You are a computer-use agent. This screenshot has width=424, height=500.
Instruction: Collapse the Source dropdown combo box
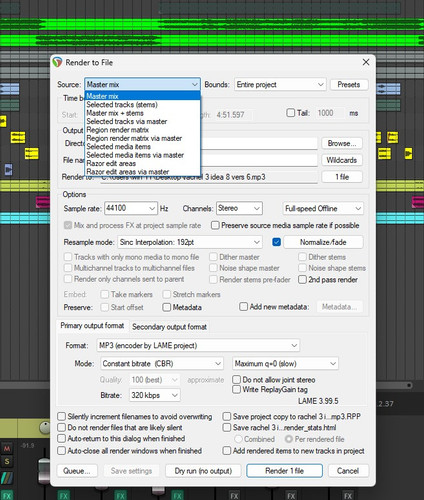click(142, 84)
